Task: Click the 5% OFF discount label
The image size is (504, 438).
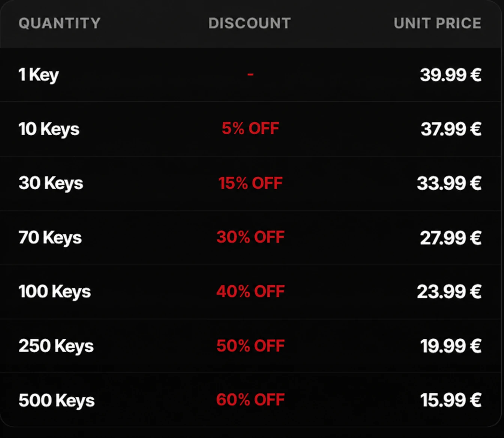Action: coord(250,128)
